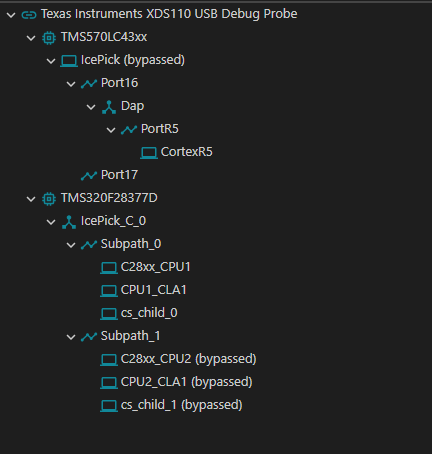
Task: Click the laptop icon beside cs_child_0
Action: point(109,314)
